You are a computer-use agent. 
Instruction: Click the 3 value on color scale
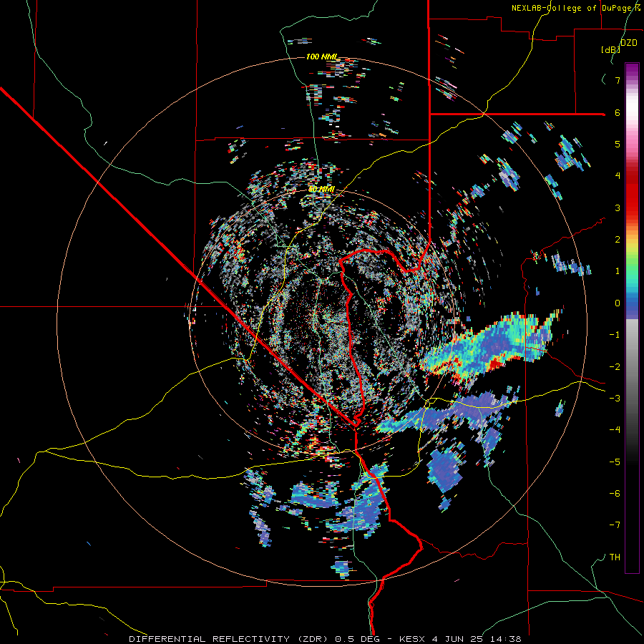618,208
